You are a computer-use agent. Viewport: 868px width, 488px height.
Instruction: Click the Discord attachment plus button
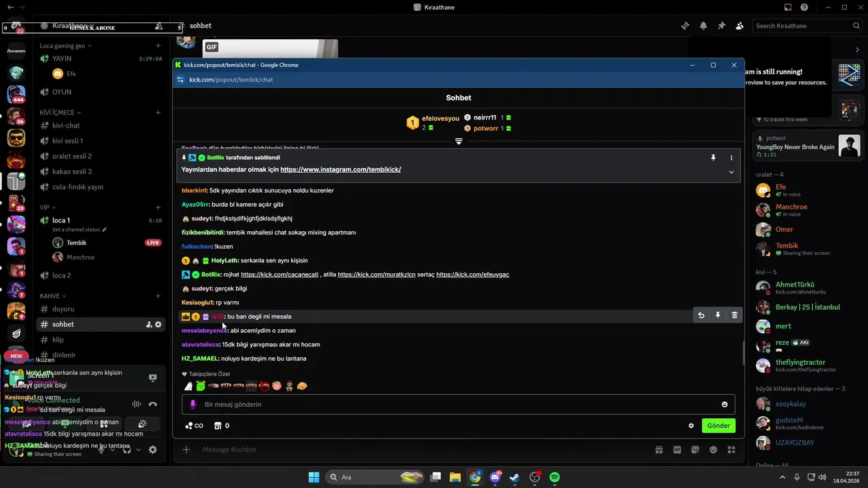(x=186, y=449)
